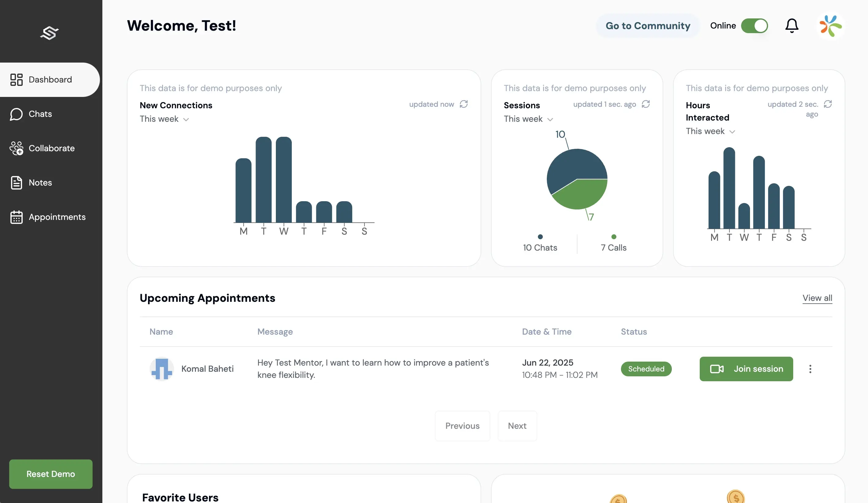The image size is (868, 503).
Task: Click the Collaborate people icon
Action: point(16,148)
